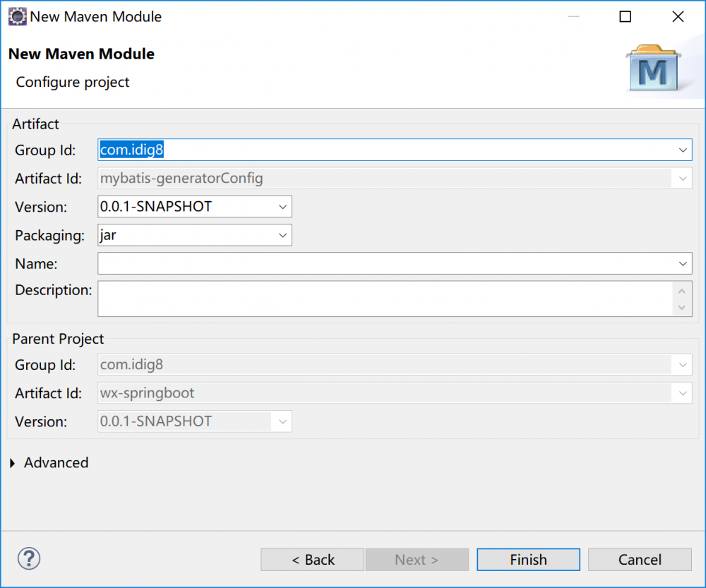Close the New Maven Module dialog
Viewport: 706px width, 588px height.
point(678,17)
